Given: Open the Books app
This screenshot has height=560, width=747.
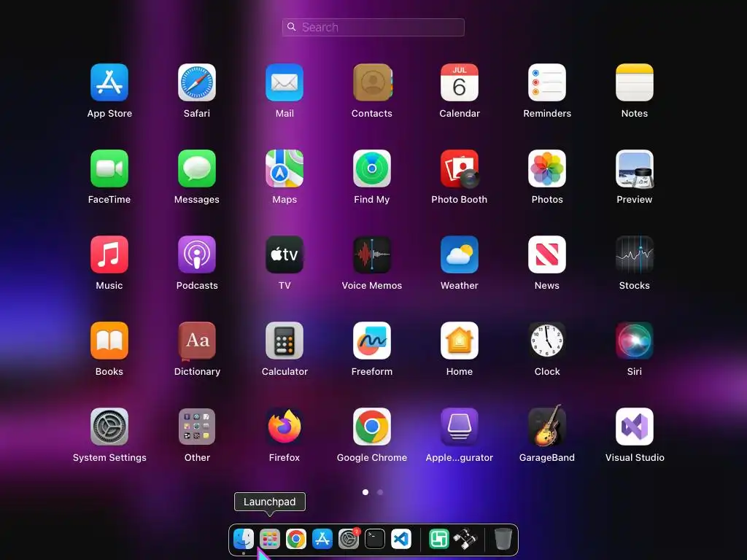Looking at the screenshot, I should [x=109, y=341].
